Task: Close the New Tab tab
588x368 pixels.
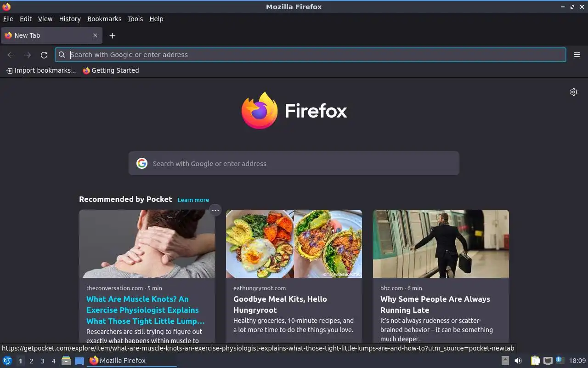Action: (95, 35)
